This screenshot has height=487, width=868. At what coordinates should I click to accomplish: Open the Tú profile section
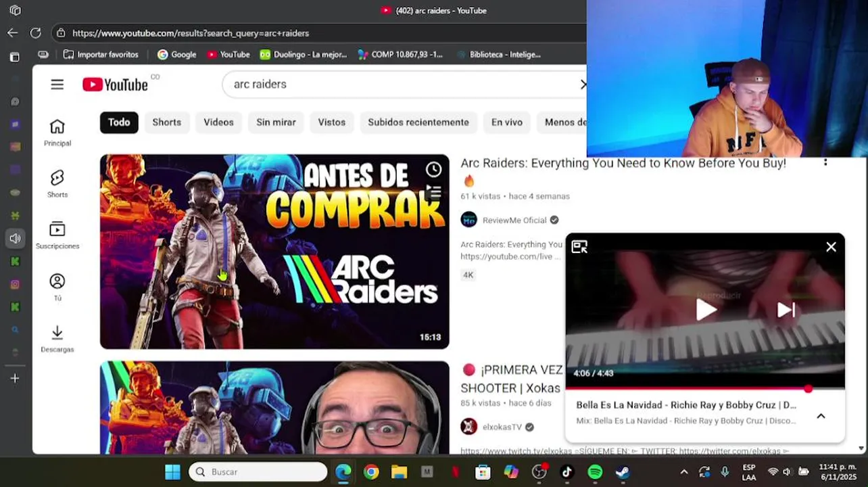[x=57, y=287]
